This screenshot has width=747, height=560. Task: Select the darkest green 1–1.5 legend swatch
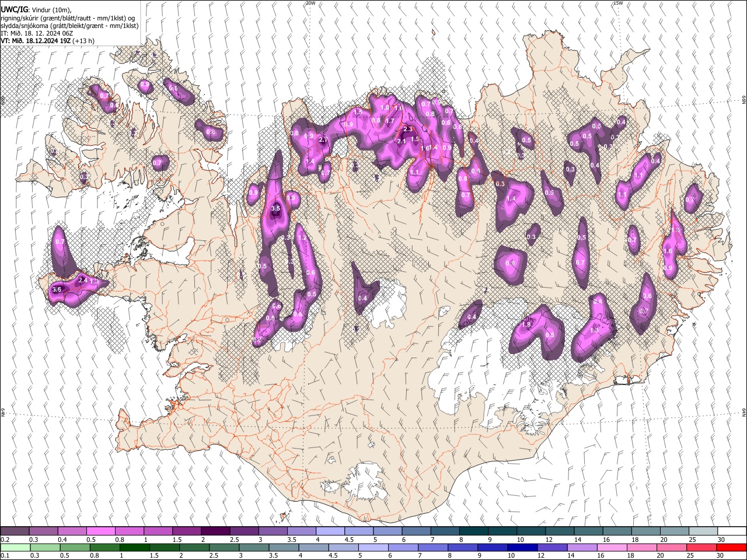134,548
